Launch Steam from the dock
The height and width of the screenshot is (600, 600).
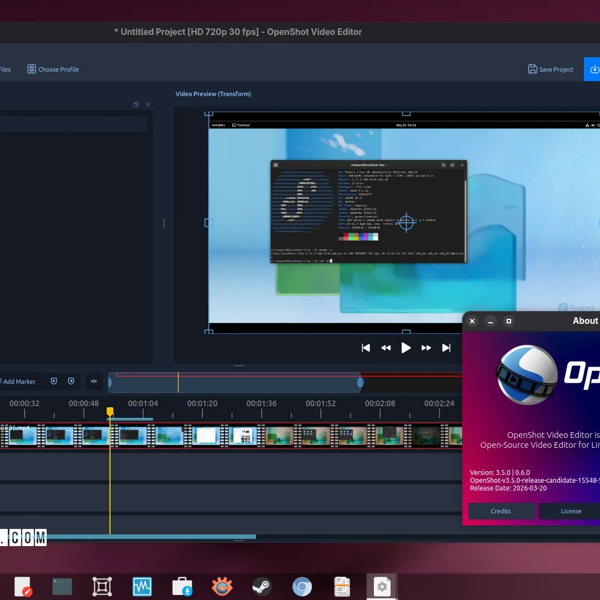coord(262,587)
